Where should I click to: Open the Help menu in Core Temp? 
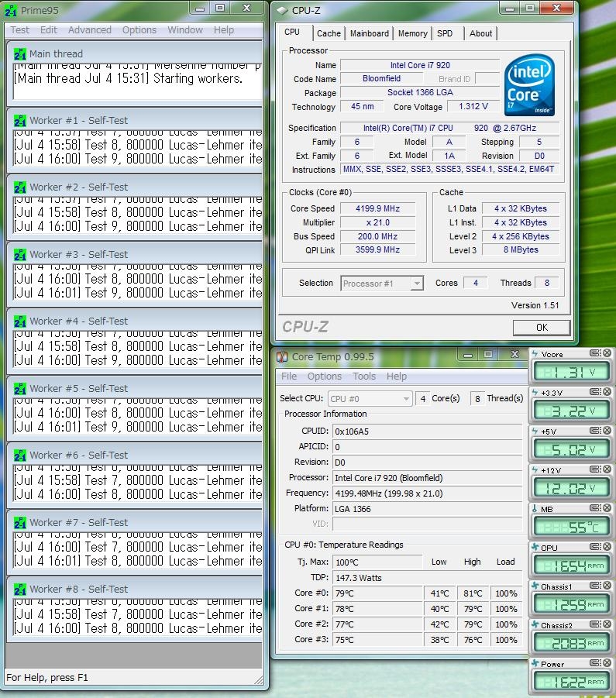[x=396, y=377]
